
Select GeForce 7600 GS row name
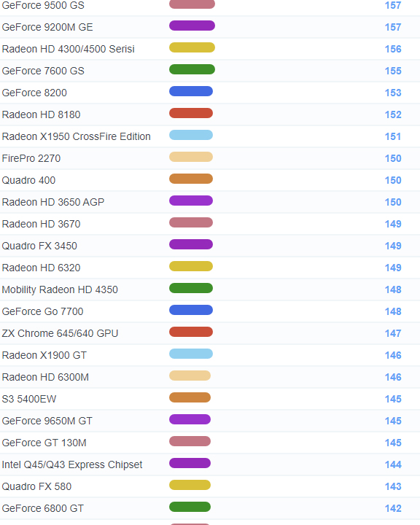coord(43,71)
